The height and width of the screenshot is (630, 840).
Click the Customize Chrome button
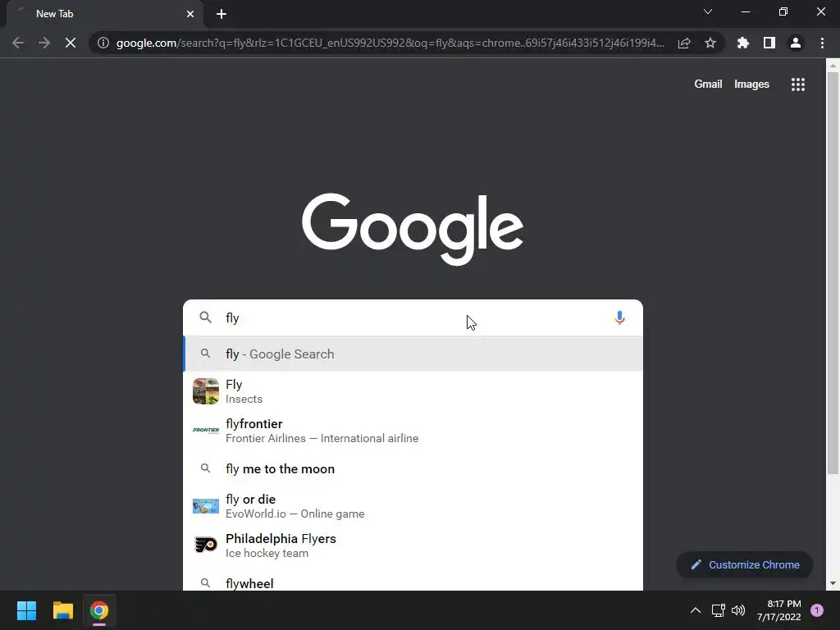[x=745, y=564]
